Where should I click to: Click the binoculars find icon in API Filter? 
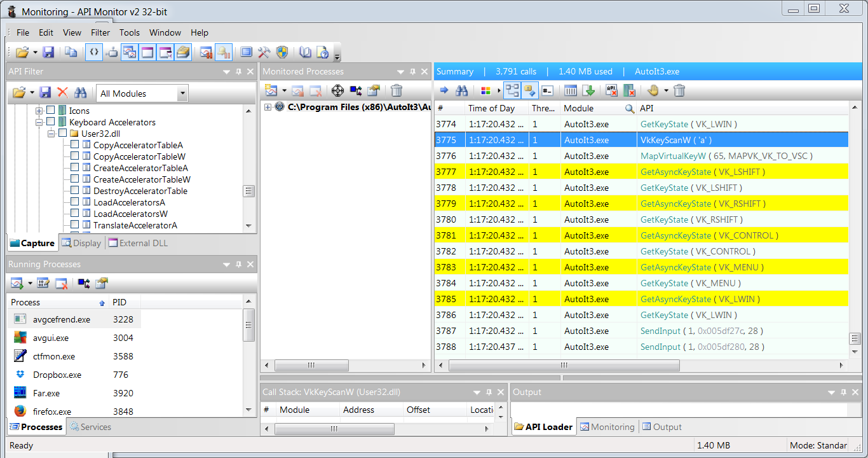coord(80,93)
